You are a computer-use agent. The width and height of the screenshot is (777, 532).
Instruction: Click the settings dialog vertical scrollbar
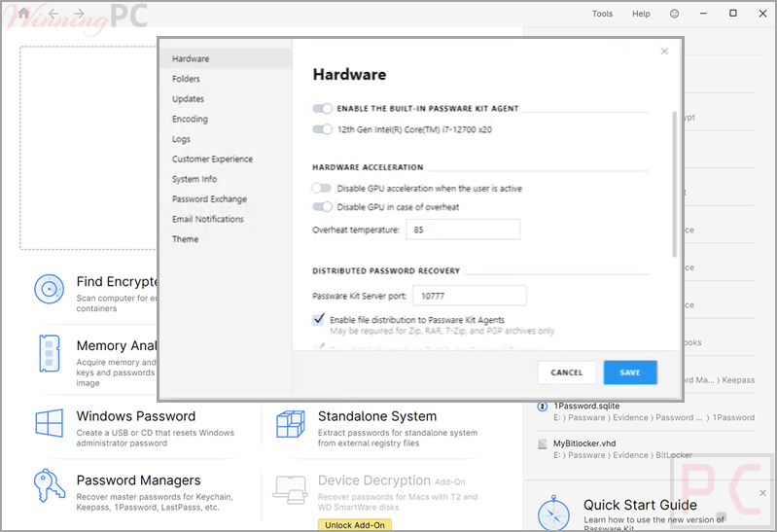tap(674, 184)
